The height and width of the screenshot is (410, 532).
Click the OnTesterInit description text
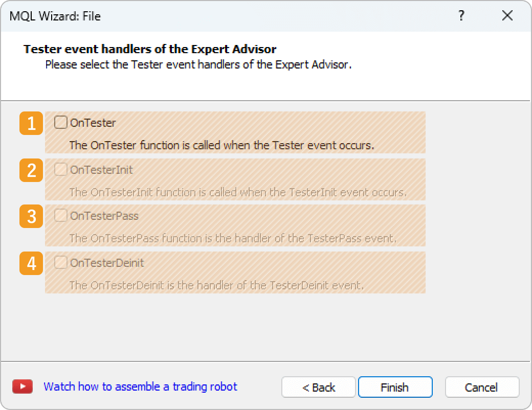click(238, 193)
